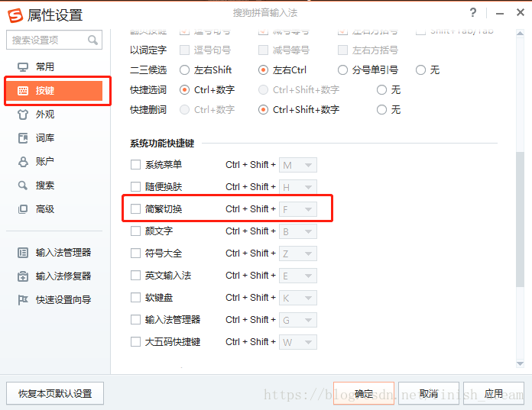This screenshot has height=410, width=532.
Task: Open the 系统菜单 key dropdown showing M
Action: (298, 165)
